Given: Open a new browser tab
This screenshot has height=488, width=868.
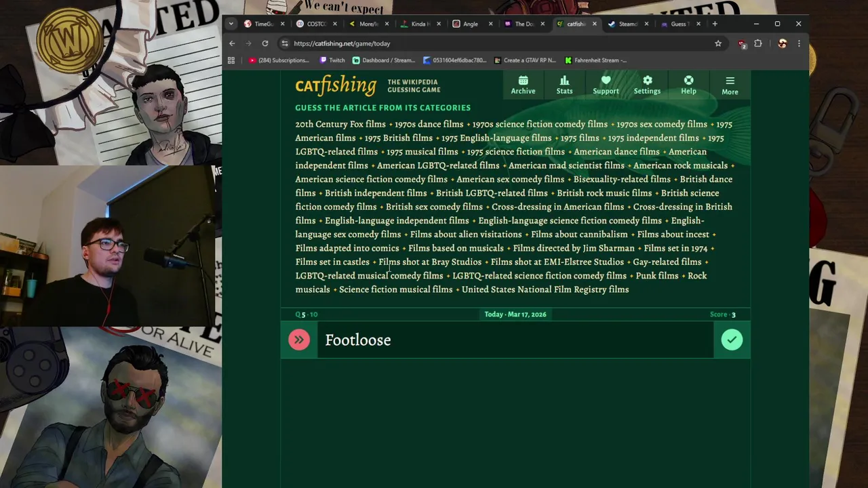Looking at the screenshot, I should point(715,24).
